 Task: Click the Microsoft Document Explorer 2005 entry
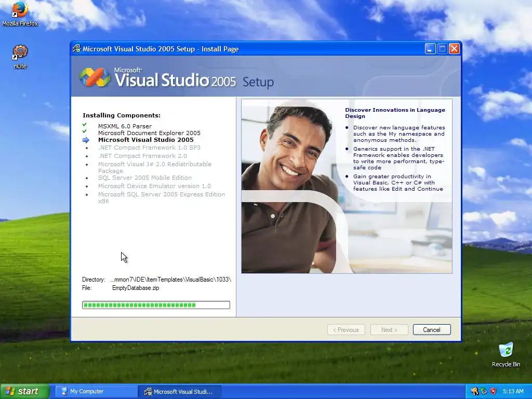pos(149,133)
